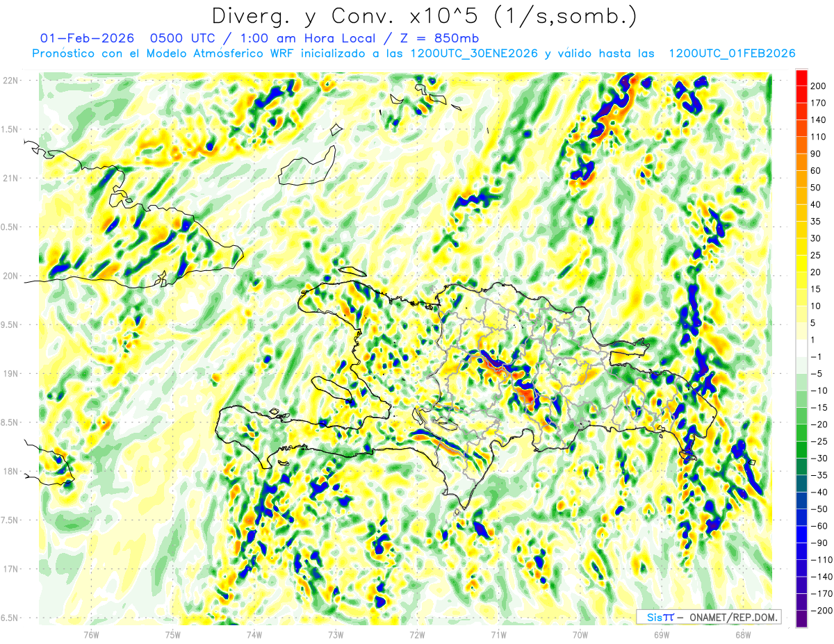Click the positive "60" colorbar value
The image size is (834, 644).
817,171
